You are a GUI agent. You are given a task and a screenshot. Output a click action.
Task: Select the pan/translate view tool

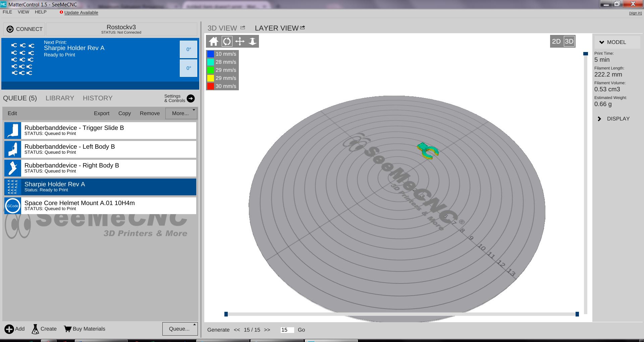240,41
